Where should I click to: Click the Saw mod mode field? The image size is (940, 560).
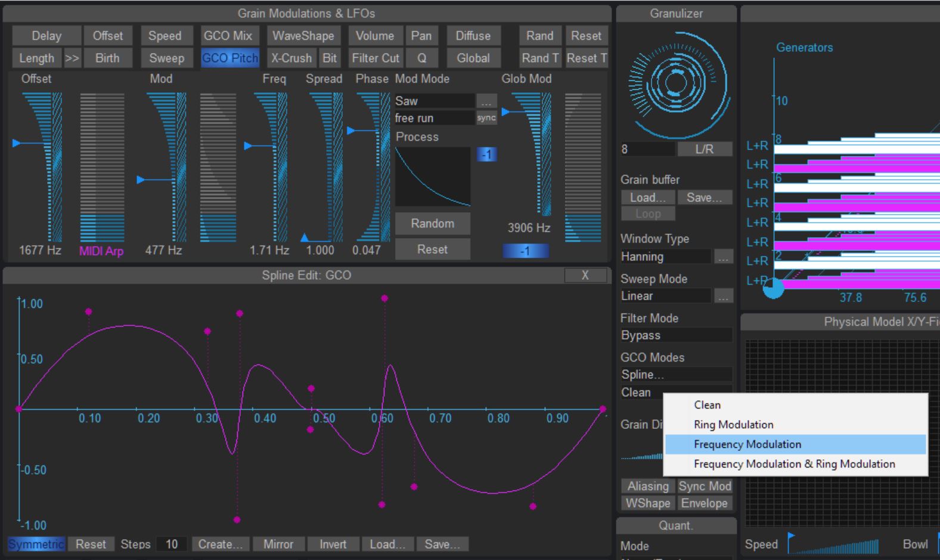[x=435, y=101]
